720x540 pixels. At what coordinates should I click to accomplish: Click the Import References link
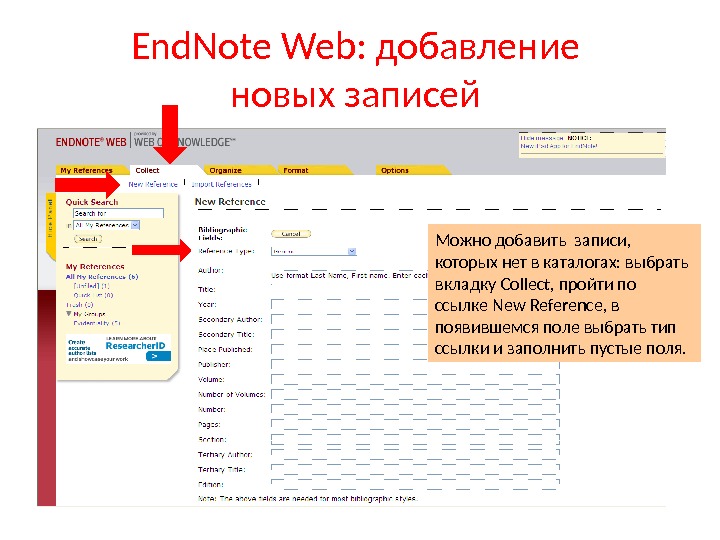pos(221,184)
